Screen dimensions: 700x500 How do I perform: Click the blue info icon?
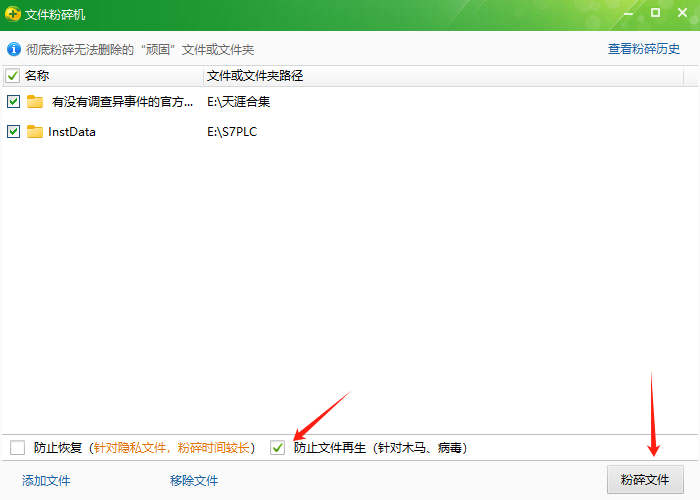[13, 49]
